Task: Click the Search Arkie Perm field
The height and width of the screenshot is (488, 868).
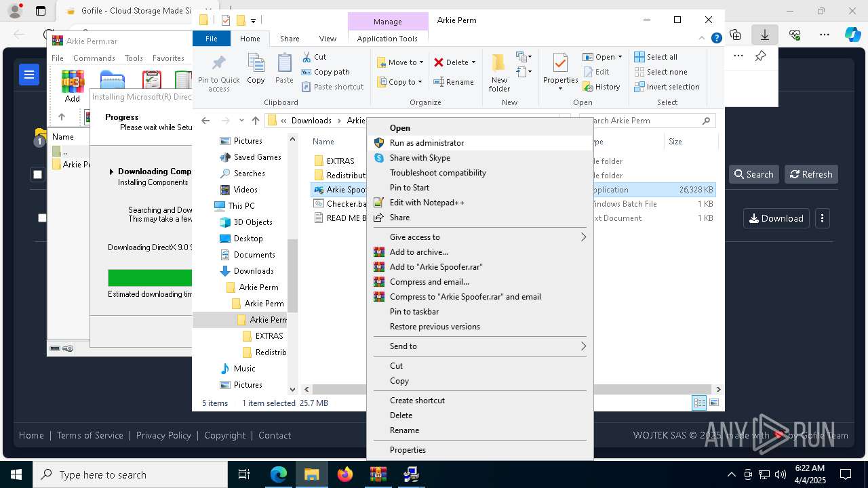Action: pyautogui.click(x=648, y=121)
